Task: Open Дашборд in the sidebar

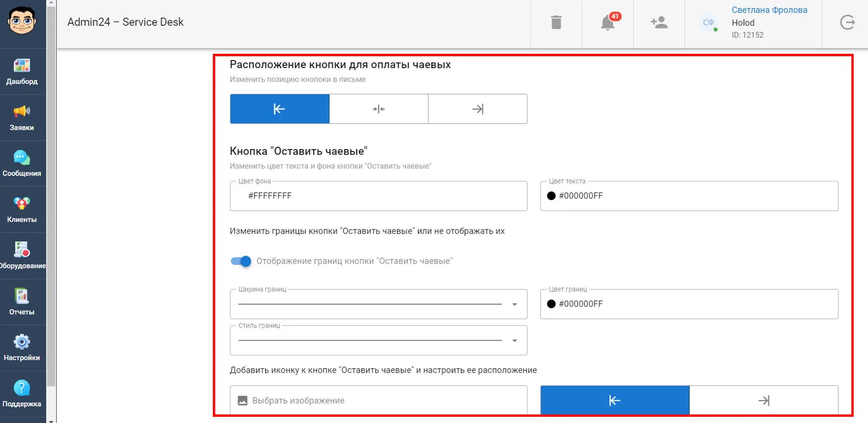Action: [x=22, y=71]
